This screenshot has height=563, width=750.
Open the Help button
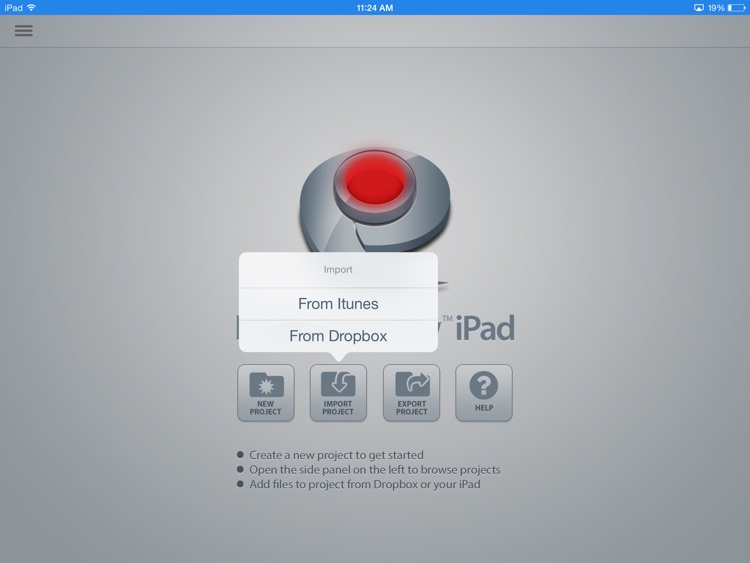pos(484,393)
